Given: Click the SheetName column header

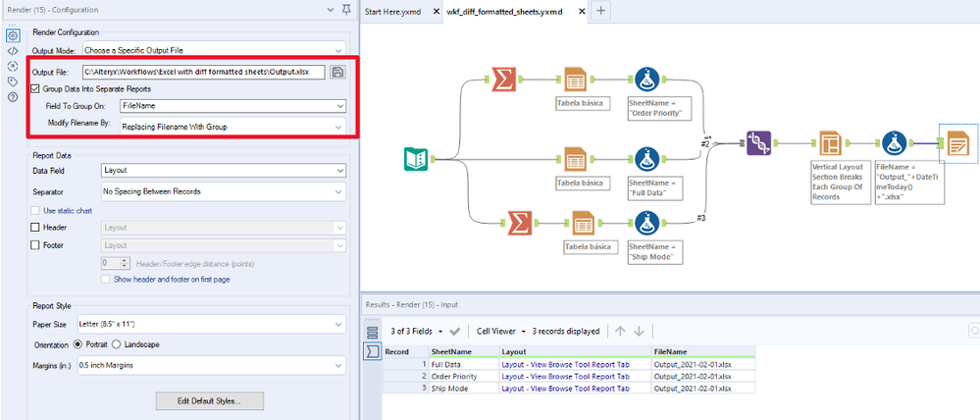Looking at the screenshot, I should [x=464, y=352].
